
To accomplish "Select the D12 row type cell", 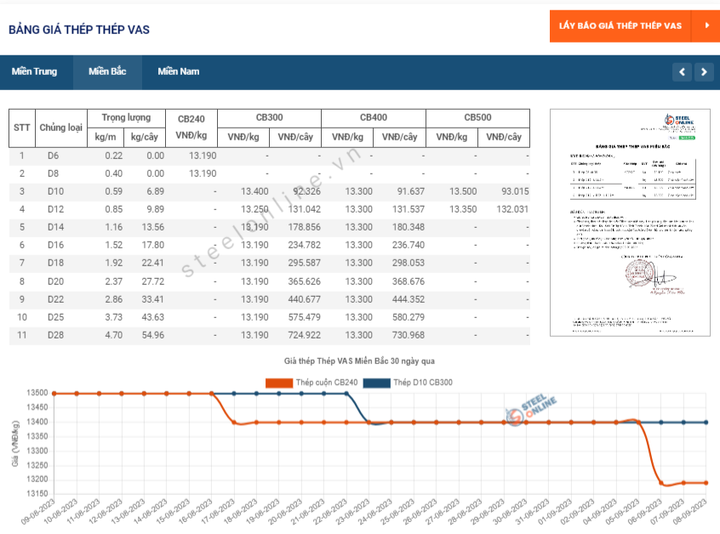I will click(56, 209).
